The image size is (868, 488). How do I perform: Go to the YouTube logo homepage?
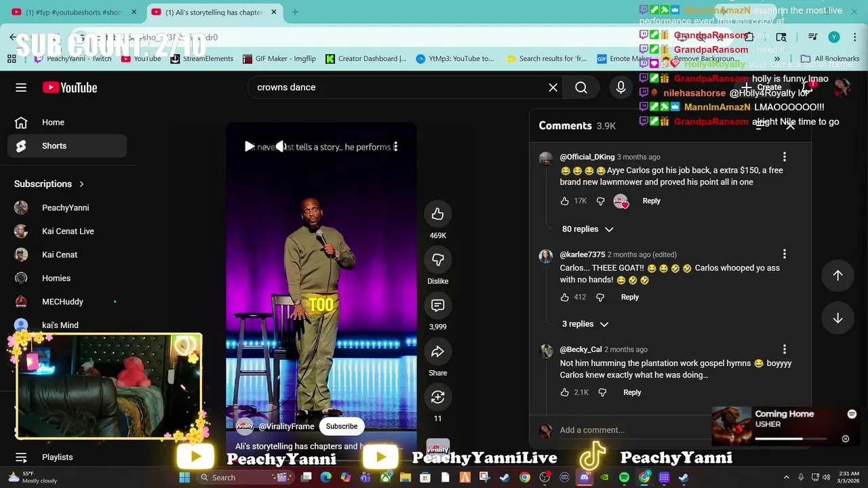click(70, 87)
